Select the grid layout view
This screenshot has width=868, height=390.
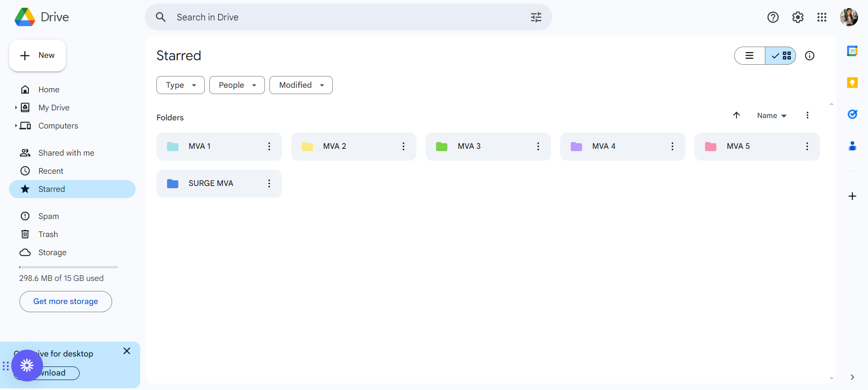[781, 56]
